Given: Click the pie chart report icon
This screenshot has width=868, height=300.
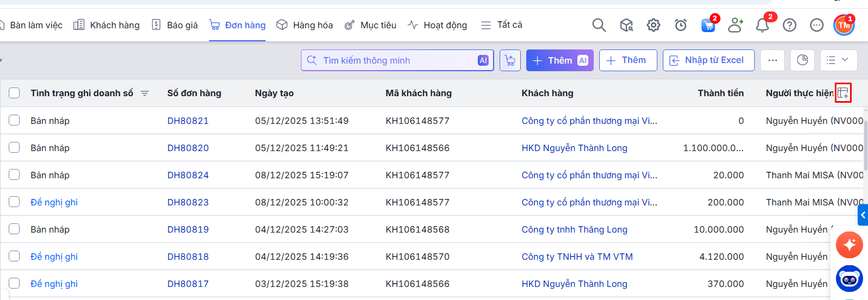Looking at the screenshot, I should (x=802, y=60).
